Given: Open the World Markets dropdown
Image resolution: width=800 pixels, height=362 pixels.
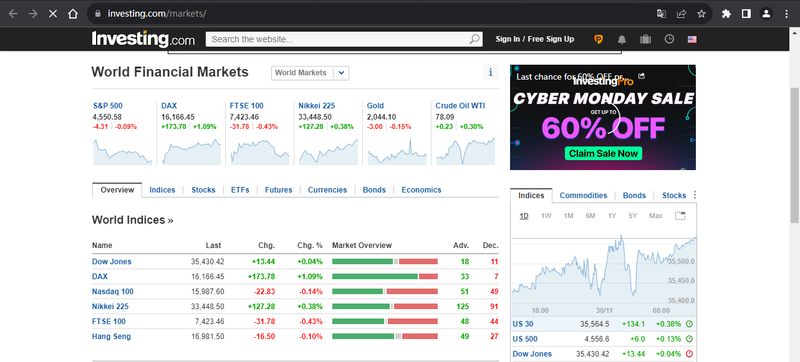Looking at the screenshot, I should (x=310, y=73).
